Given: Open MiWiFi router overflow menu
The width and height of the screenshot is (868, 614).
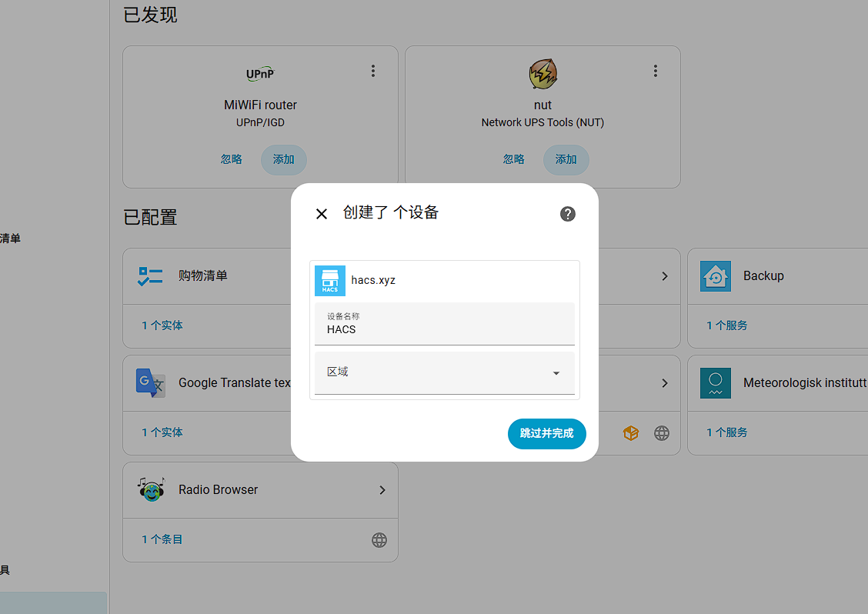Looking at the screenshot, I should click(373, 71).
